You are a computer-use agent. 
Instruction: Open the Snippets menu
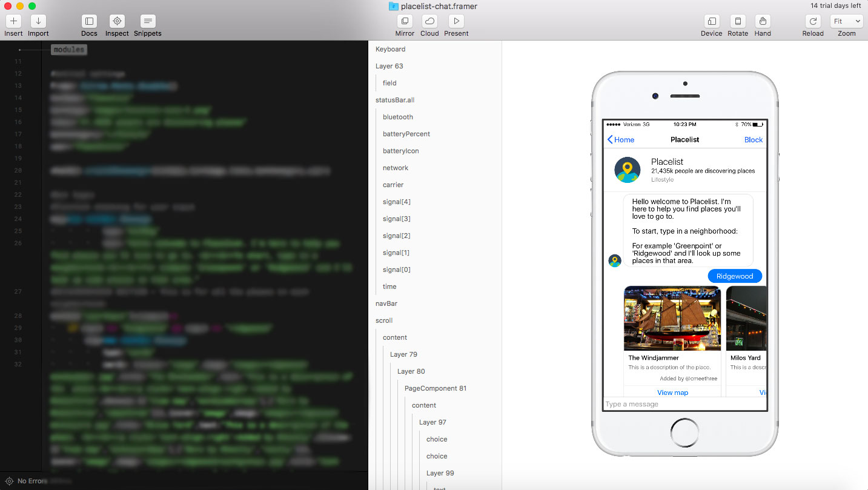tap(148, 21)
